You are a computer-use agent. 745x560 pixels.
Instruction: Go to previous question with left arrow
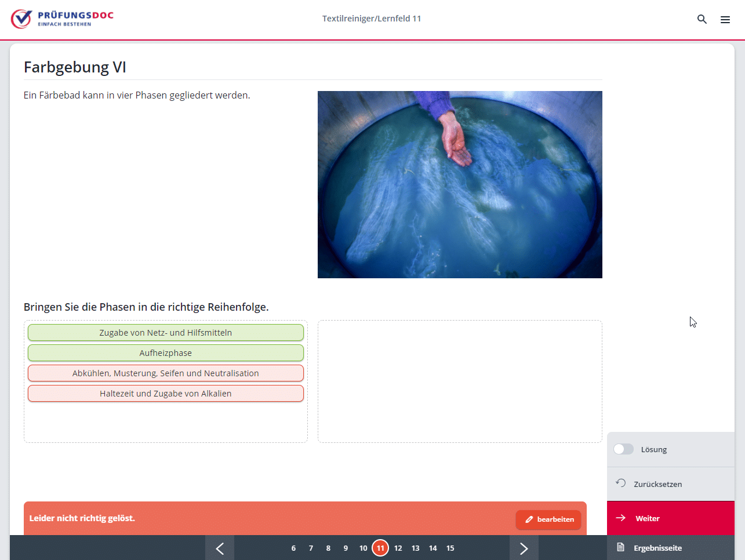click(x=220, y=548)
